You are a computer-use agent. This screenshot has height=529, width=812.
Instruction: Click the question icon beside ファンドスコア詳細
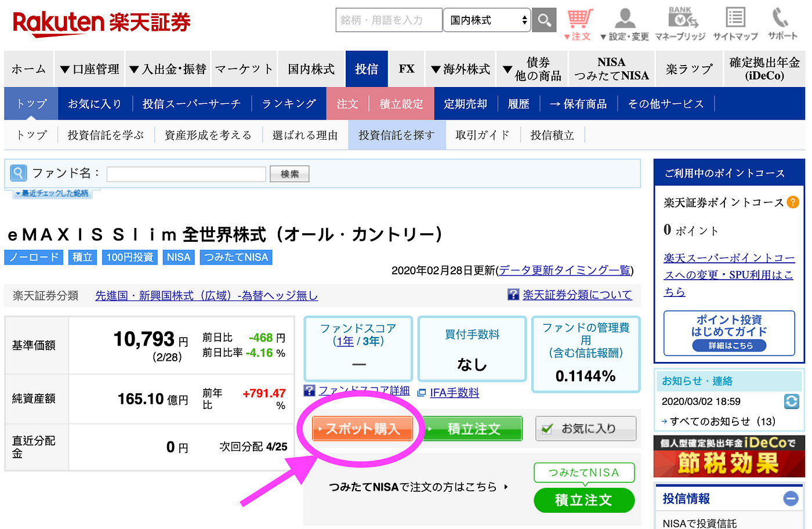[x=310, y=390]
